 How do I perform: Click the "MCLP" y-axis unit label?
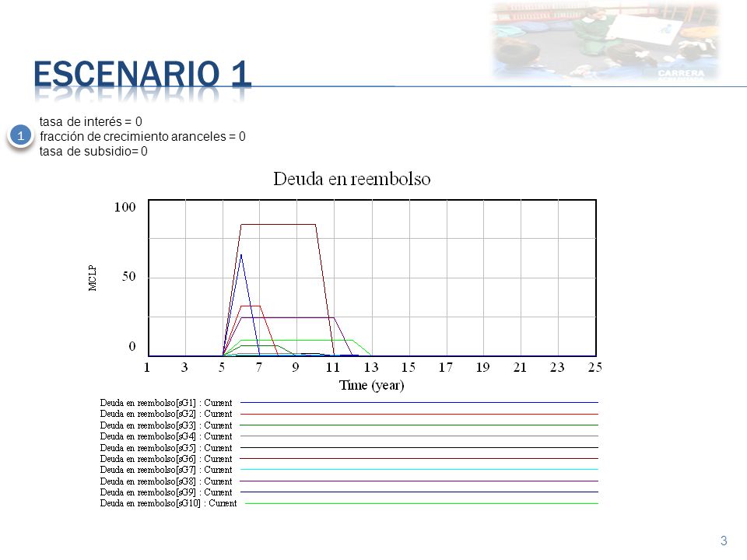click(93, 278)
